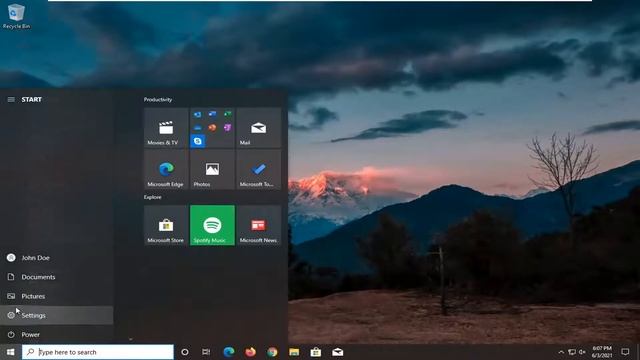
Task: Open the Movies & TV tile
Action: click(x=166, y=127)
